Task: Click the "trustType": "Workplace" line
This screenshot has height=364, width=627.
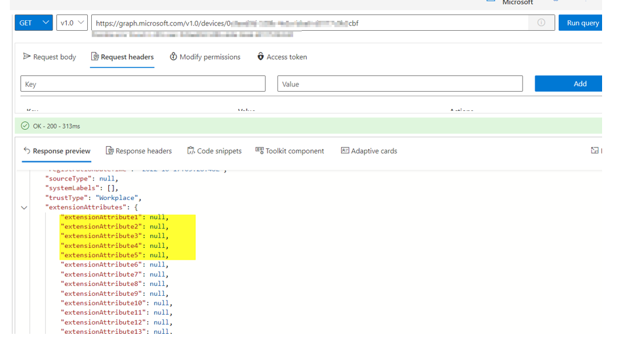Action: (x=93, y=197)
